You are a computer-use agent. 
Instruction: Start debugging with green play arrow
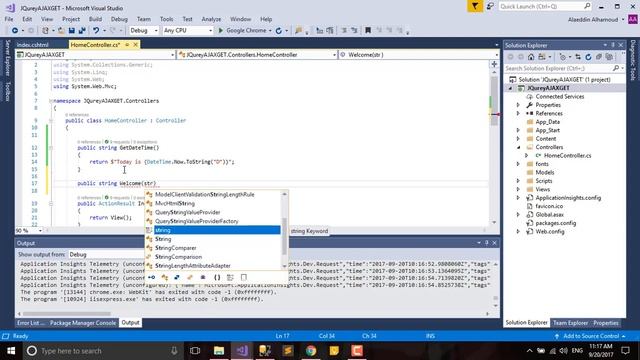tap(221, 31)
